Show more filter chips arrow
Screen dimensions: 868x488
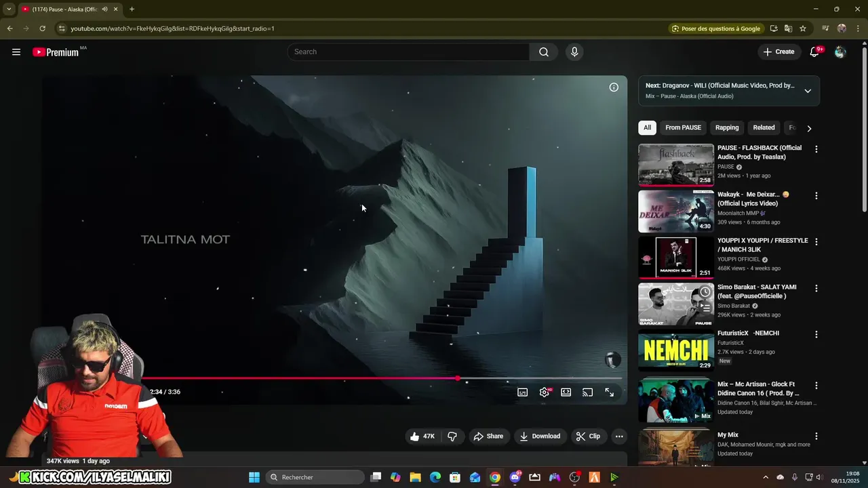[809, 128]
